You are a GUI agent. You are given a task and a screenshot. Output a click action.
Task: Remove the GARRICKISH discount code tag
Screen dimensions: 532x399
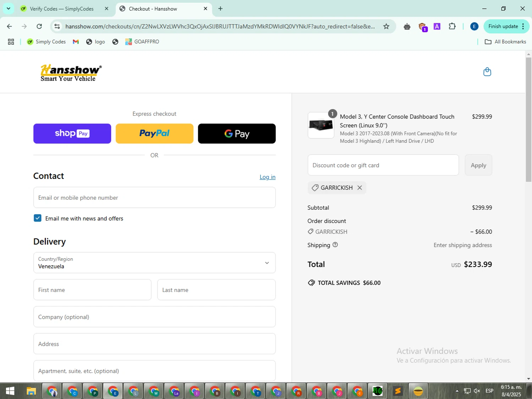360,188
